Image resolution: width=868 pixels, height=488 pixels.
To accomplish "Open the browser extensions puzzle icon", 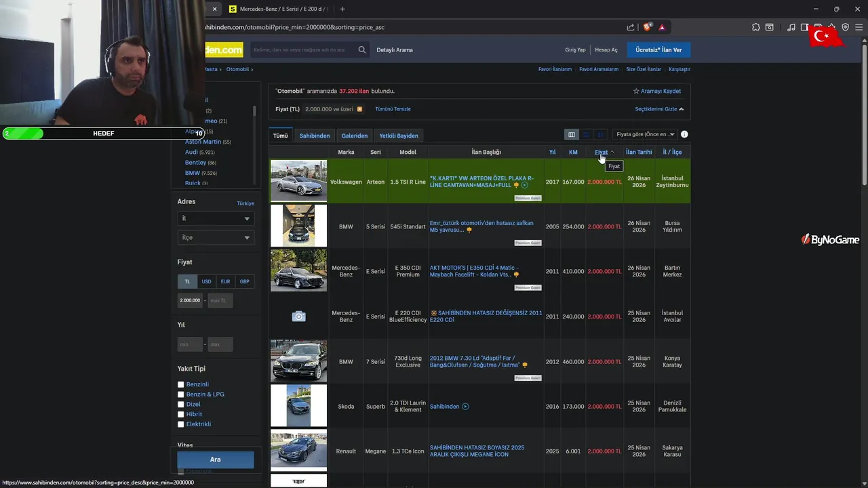I will pyautogui.click(x=756, y=27).
